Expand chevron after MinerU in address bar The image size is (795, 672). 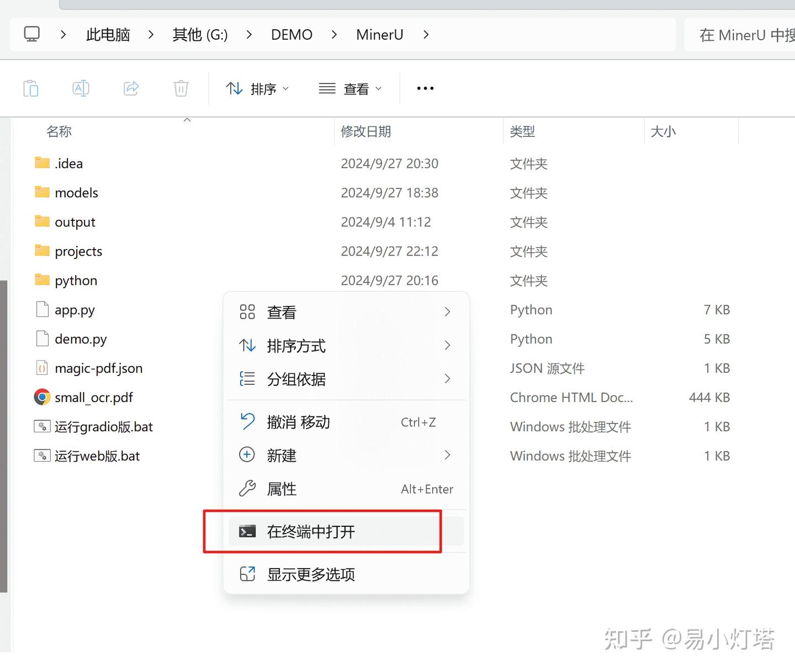tap(426, 34)
